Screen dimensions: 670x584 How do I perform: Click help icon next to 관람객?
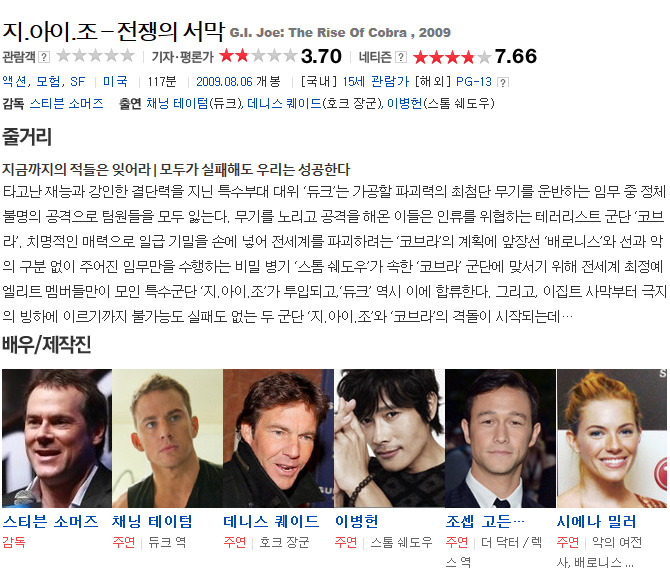click(44, 57)
